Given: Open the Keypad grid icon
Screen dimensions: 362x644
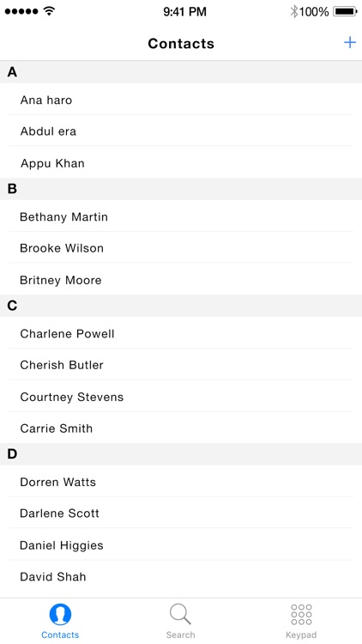Looking at the screenshot, I should [x=301, y=615].
